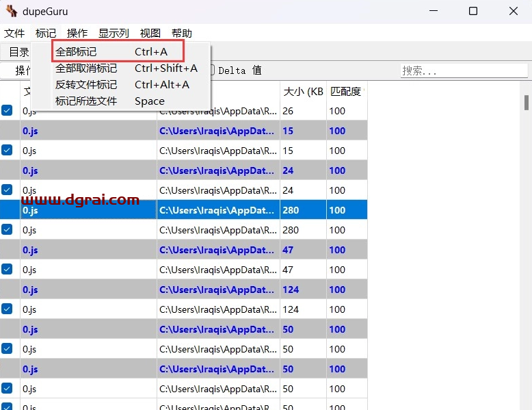This screenshot has width=532, height=410.
Task: Open the 显示列 menu
Action: pyautogui.click(x=114, y=34)
